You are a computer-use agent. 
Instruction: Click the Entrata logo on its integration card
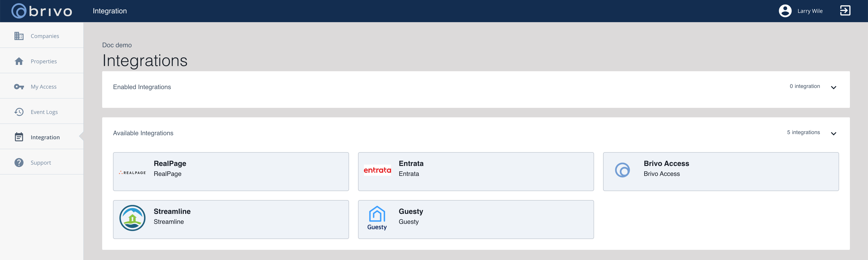[377, 170]
